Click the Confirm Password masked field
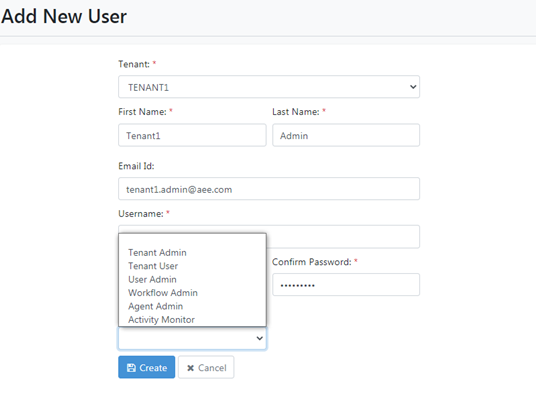 click(x=346, y=285)
